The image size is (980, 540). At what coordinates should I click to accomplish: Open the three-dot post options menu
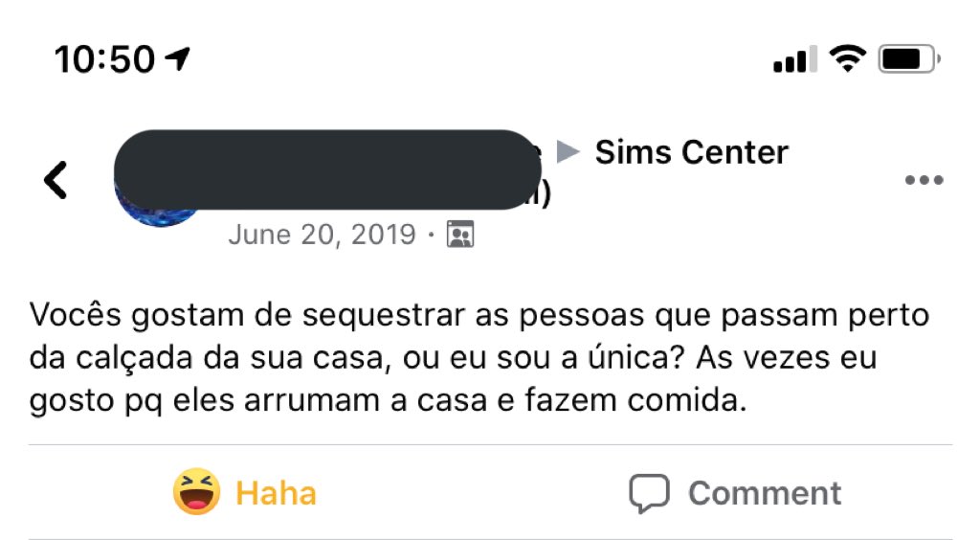(924, 180)
